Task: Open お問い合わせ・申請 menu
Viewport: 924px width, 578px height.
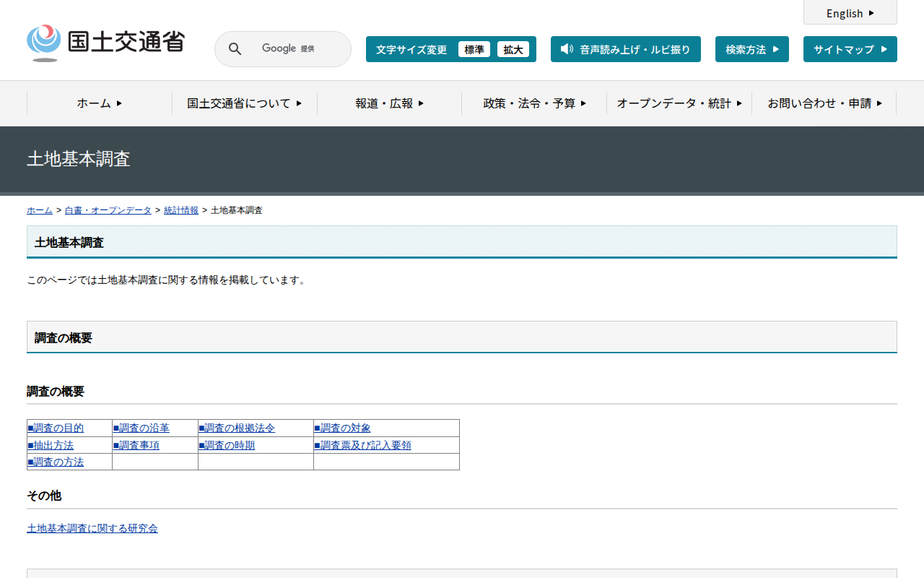Action: click(824, 103)
